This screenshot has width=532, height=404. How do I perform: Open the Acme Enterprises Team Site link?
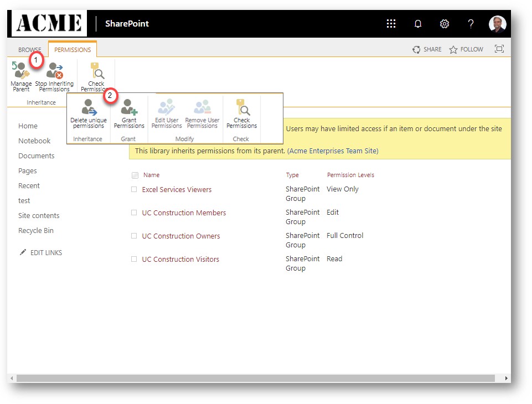[333, 151]
